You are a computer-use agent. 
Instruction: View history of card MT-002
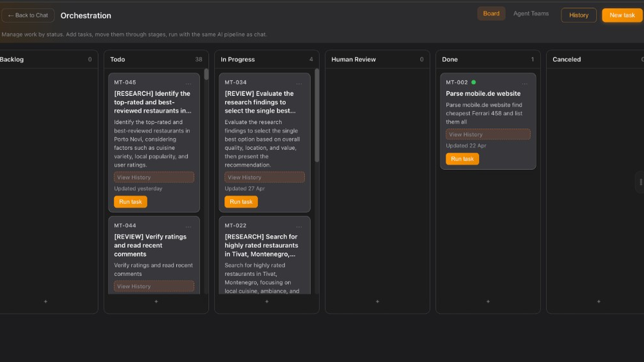pyautogui.click(x=488, y=134)
